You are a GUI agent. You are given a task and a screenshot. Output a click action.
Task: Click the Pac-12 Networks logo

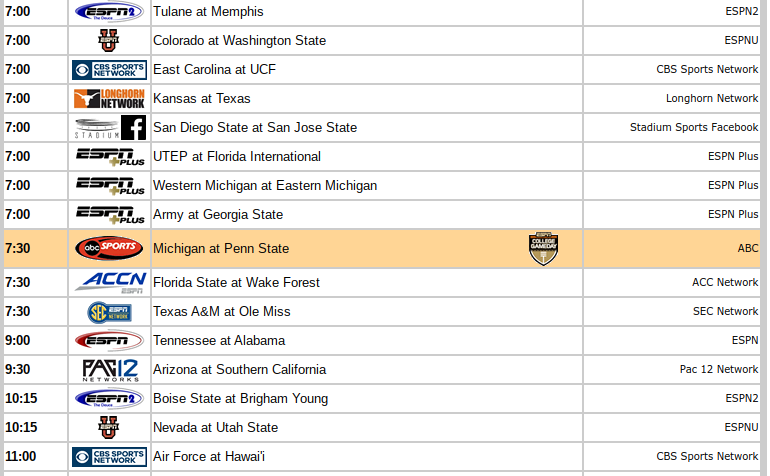109,369
